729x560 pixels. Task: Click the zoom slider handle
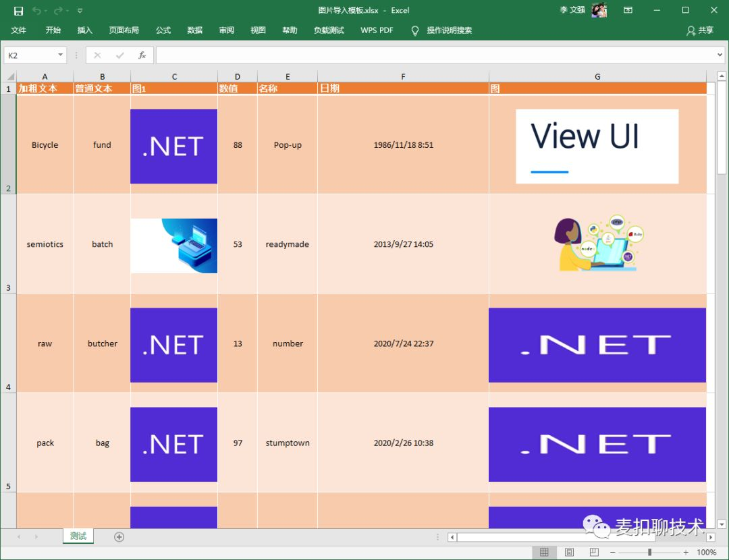click(x=649, y=552)
